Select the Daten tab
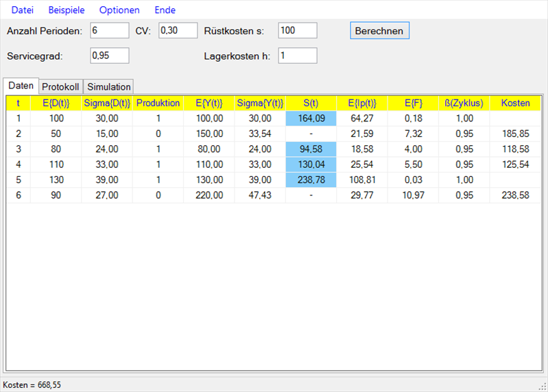548x392 pixels. click(x=21, y=86)
